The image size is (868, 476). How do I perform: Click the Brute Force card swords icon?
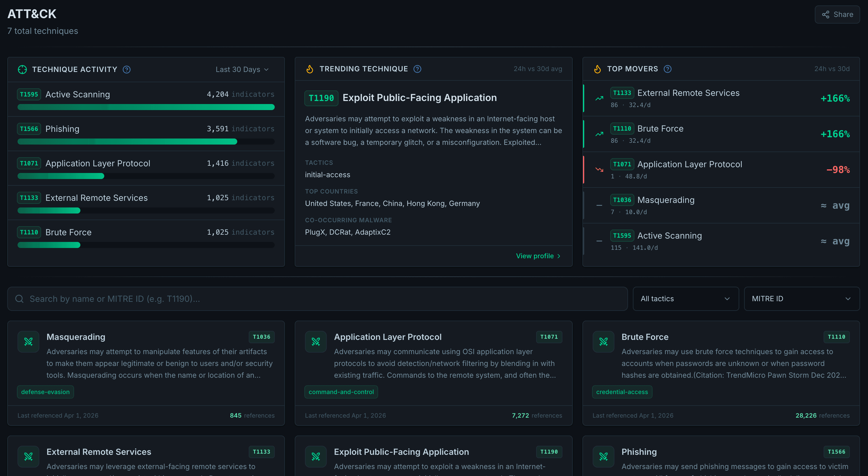[603, 342]
